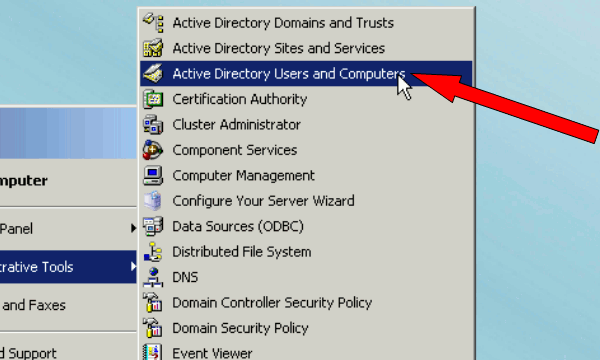Click the Component Services icon

tap(153, 150)
